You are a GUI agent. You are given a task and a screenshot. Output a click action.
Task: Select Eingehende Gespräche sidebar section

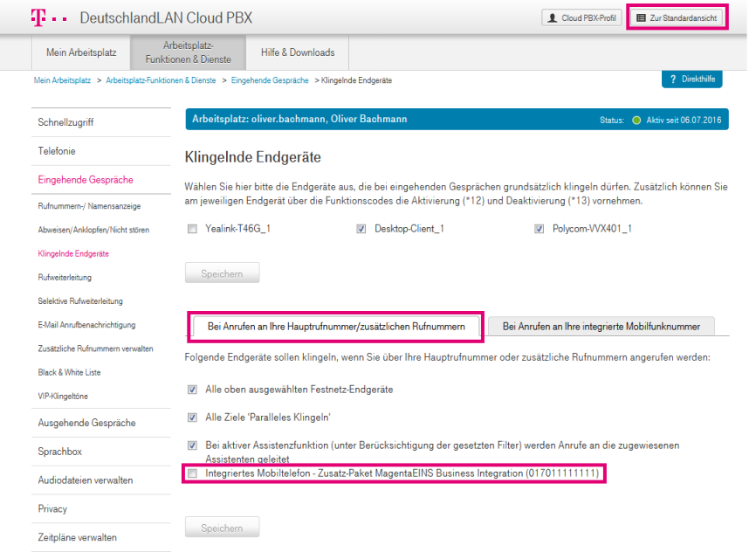[101, 180]
